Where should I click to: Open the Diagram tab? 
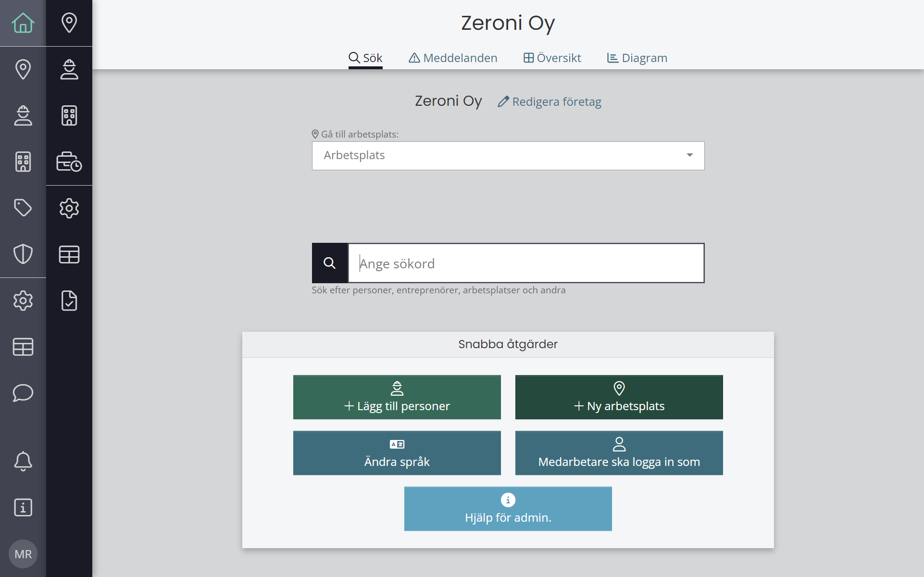tap(637, 58)
